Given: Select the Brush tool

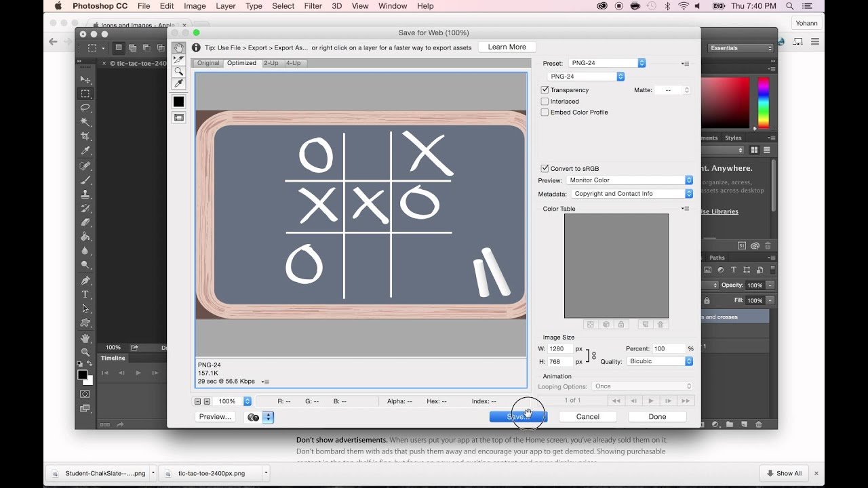Looking at the screenshot, I should point(85,180).
